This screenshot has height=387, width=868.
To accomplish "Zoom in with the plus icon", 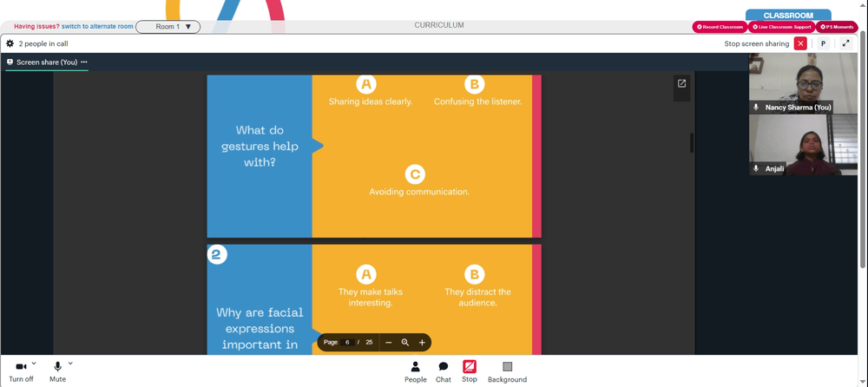I will (x=422, y=343).
